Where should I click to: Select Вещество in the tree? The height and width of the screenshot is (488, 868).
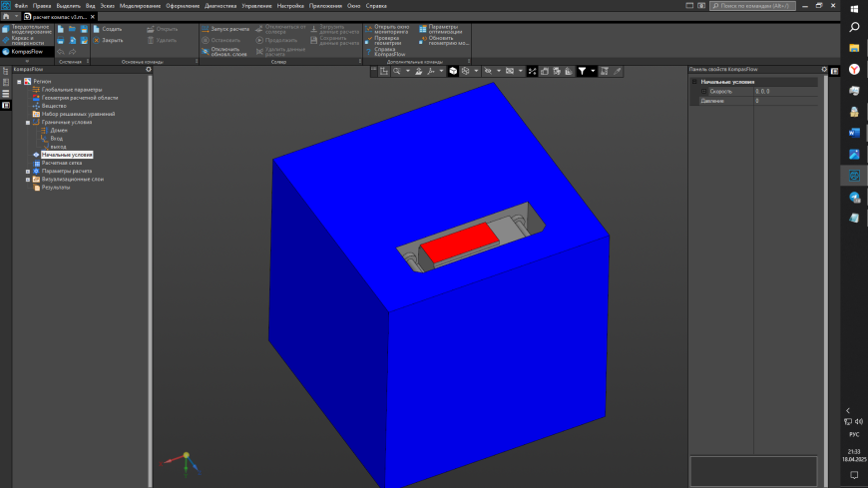click(54, 106)
